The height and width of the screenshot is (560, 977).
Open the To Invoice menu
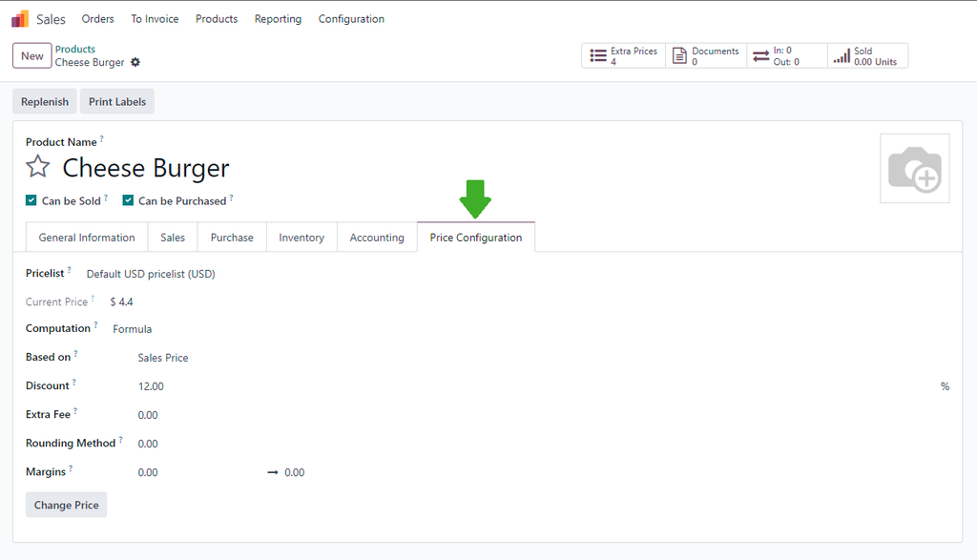(155, 19)
